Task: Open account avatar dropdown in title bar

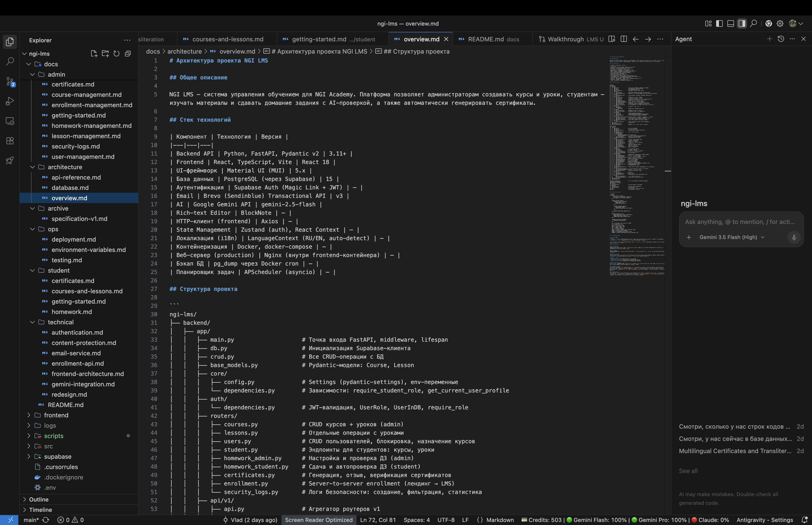Action: 796,24
